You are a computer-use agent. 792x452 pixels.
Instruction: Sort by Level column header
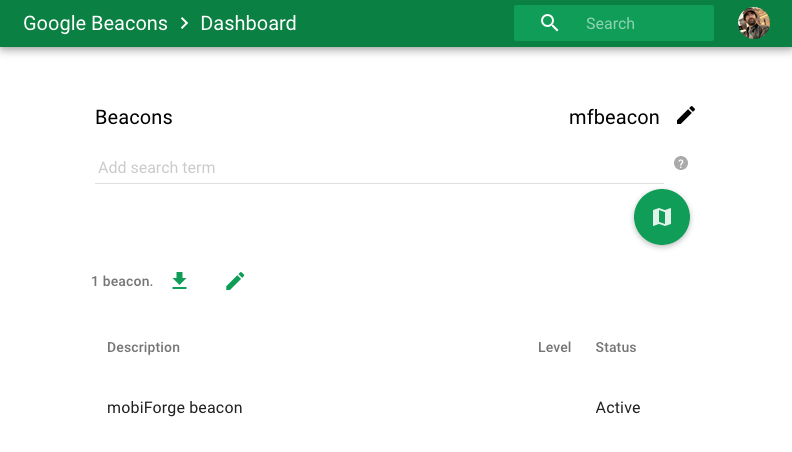pyautogui.click(x=554, y=347)
